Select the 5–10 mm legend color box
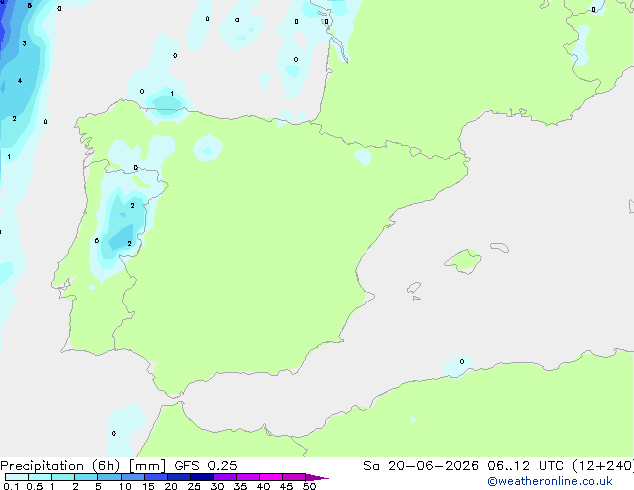Screen dimensions: 634x490 [x=109, y=477]
